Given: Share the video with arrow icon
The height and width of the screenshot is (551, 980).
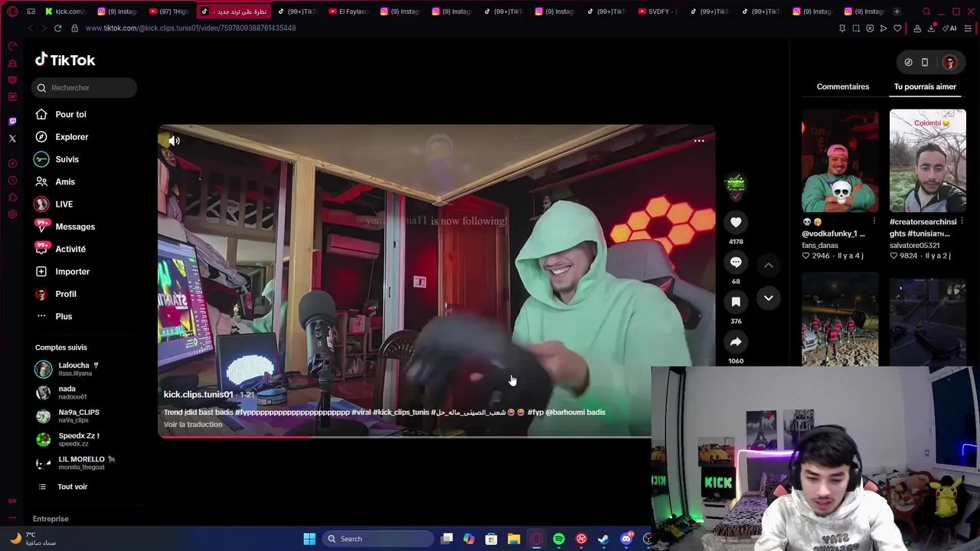Looking at the screenshot, I should [736, 341].
